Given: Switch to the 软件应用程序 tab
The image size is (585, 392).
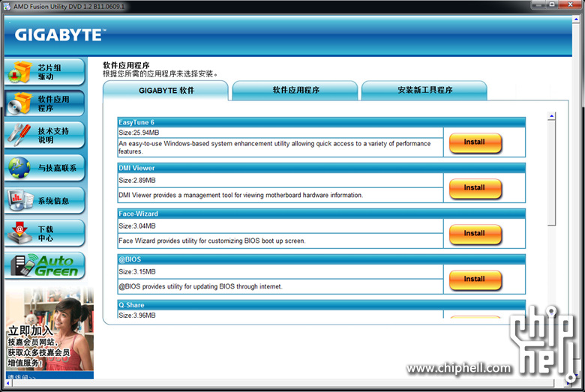Looking at the screenshot, I should click(x=295, y=90).
